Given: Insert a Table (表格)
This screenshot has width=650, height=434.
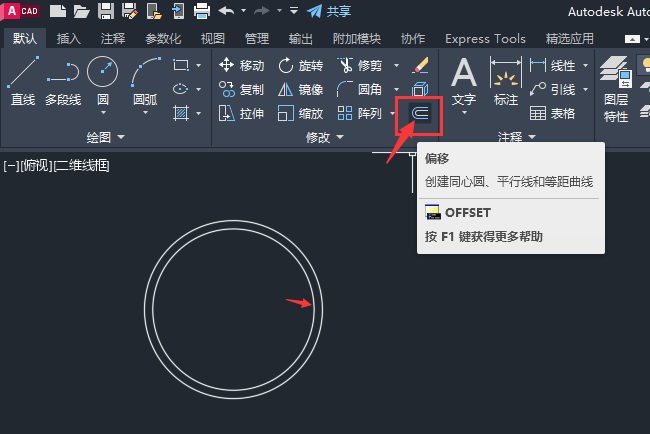Looking at the screenshot, I should [x=553, y=113].
